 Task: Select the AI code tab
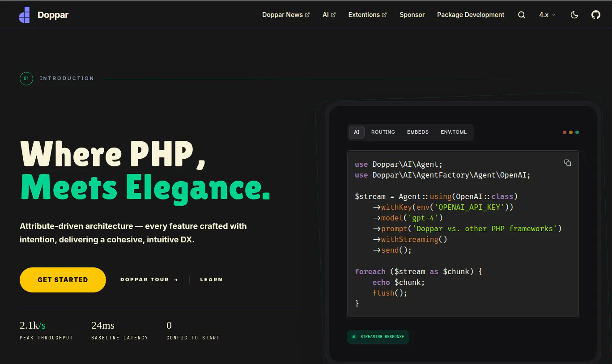(x=357, y=132)
